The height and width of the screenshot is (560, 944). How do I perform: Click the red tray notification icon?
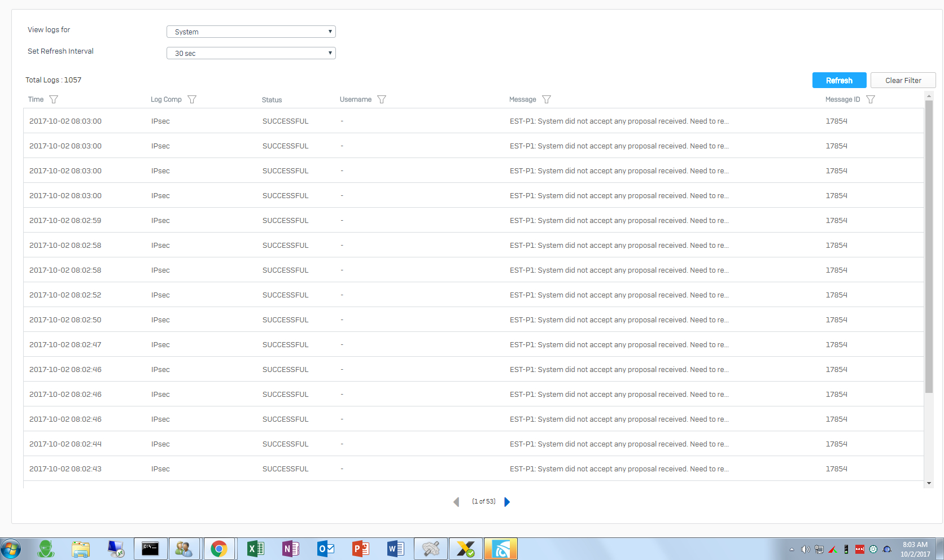pos(859,549)
